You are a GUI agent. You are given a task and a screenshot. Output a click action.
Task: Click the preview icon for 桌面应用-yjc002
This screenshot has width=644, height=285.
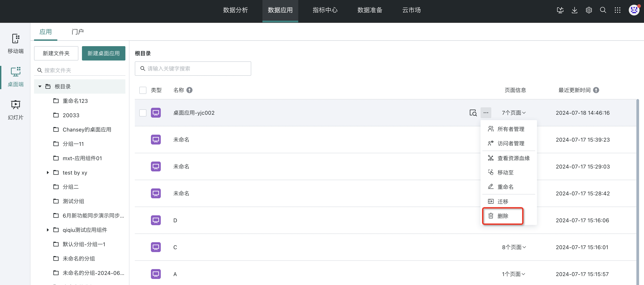point(473,113)
